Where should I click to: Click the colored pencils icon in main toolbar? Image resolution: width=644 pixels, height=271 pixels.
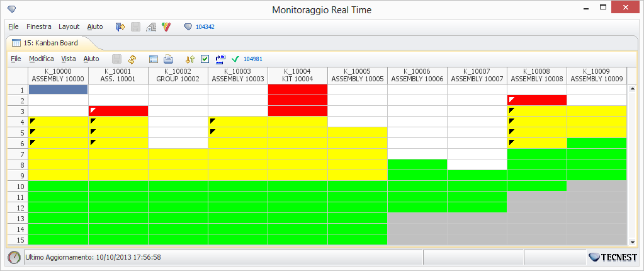coord(166,27)
